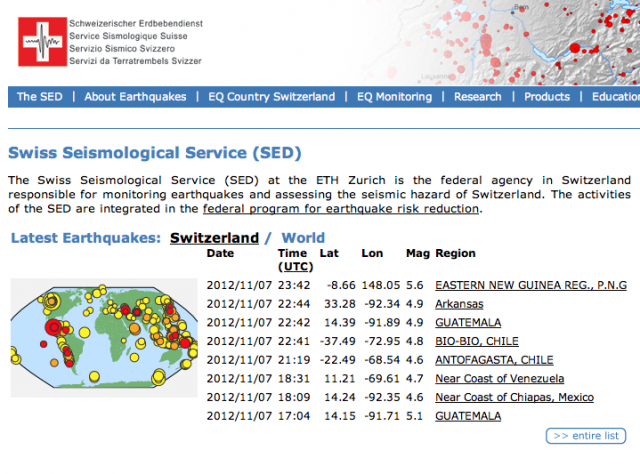
Task: Select longitude 148.05 cell
Action: 381,285
